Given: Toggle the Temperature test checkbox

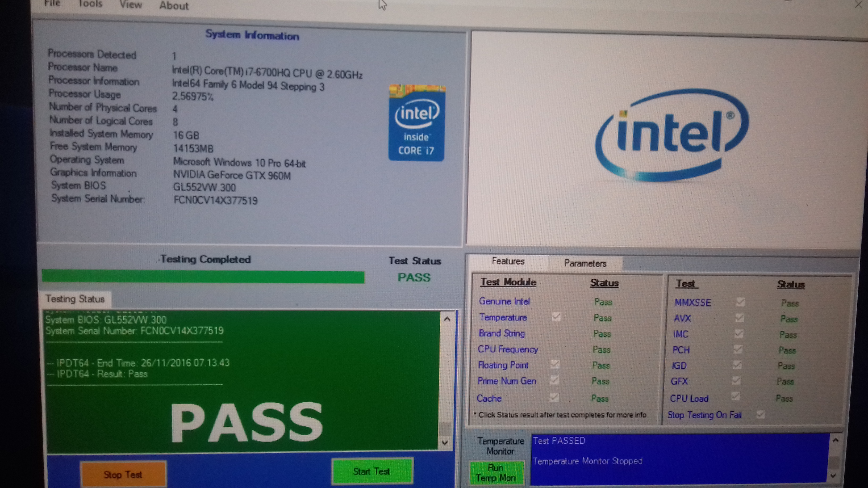Looking at the screenshot, I should [x=556, y=317].
